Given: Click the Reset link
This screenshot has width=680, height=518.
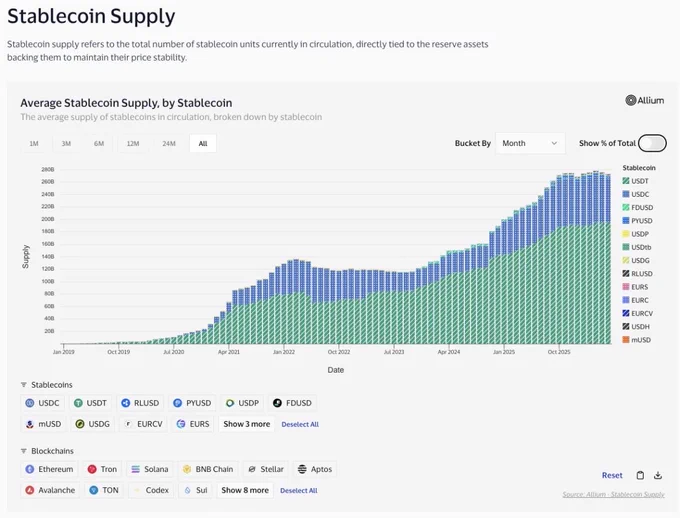Looking at the screenshot, I should (x=612, y=475).
